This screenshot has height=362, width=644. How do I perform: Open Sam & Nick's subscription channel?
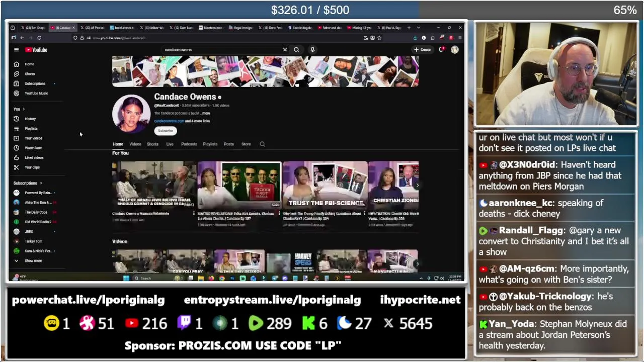[38, 251]
